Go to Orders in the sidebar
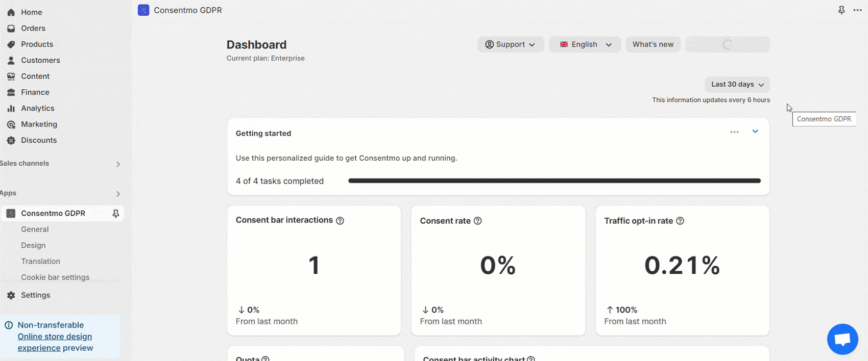This screenshot has height=361, width=868. click(33, 29)
